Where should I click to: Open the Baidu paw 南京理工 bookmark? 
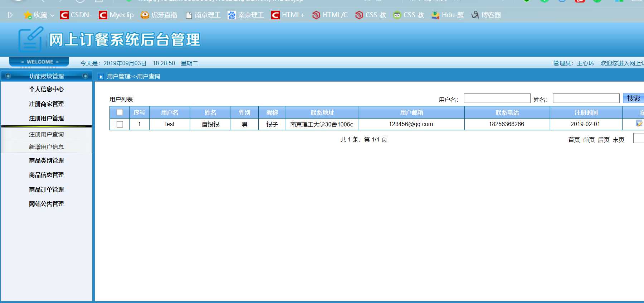pos(246,15)
